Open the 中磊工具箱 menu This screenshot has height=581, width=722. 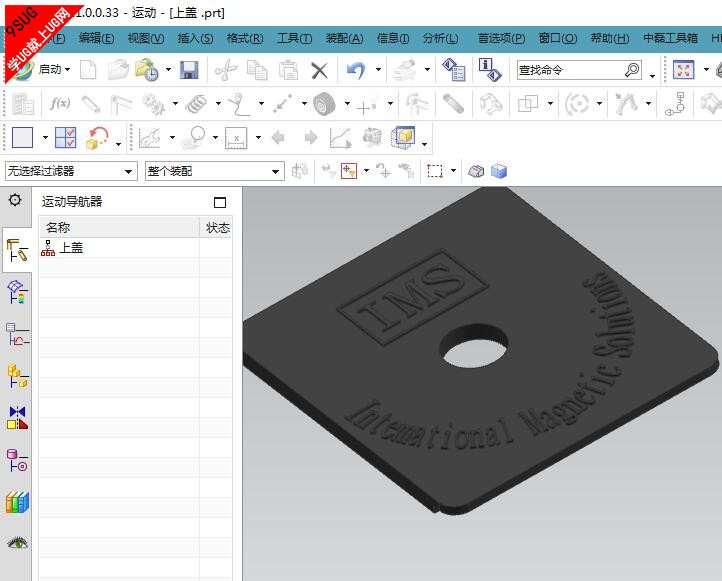(670, 38)
